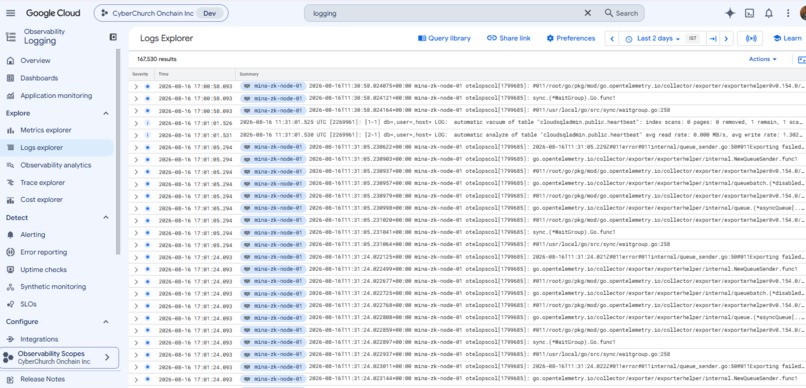Click the Application monitoring chart icon
This screenshot has height=388, width=806.
pos(10,96)
